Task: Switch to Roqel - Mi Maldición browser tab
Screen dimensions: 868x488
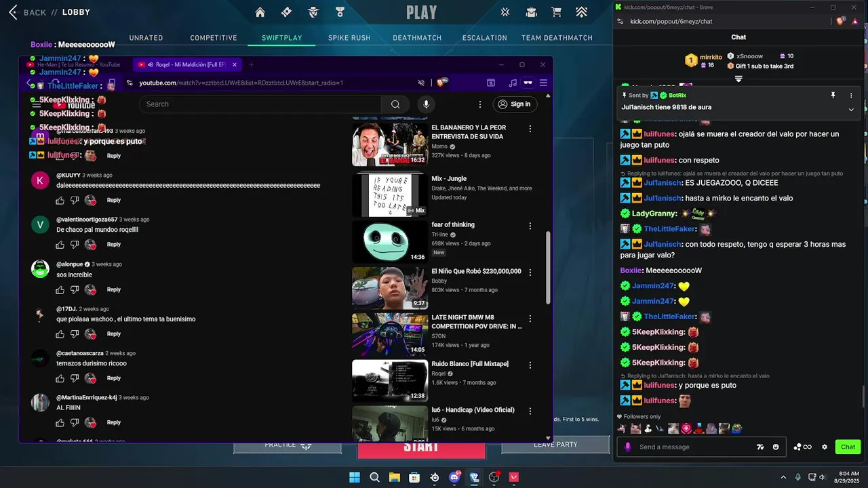Action: (x=186, y=65)
